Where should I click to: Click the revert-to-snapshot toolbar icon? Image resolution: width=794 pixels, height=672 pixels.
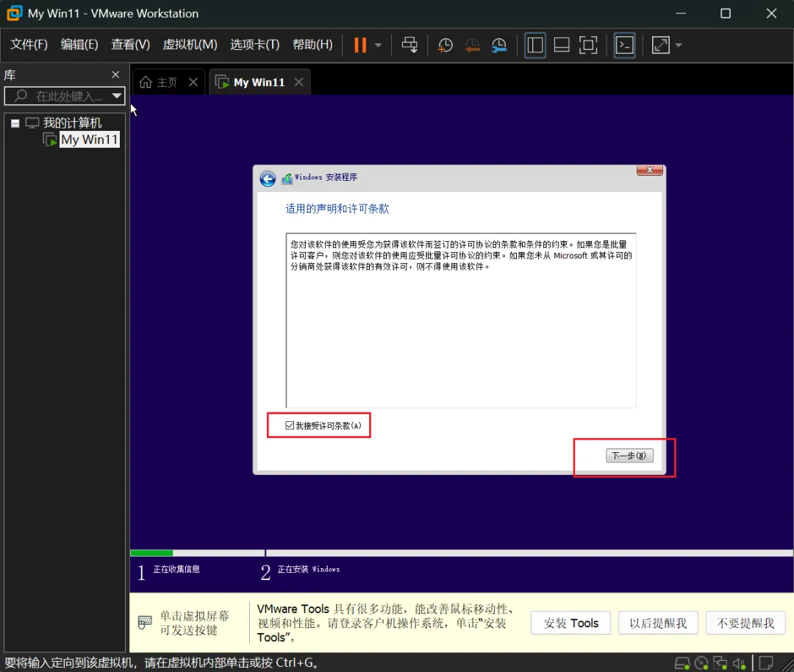pos(472,45)
